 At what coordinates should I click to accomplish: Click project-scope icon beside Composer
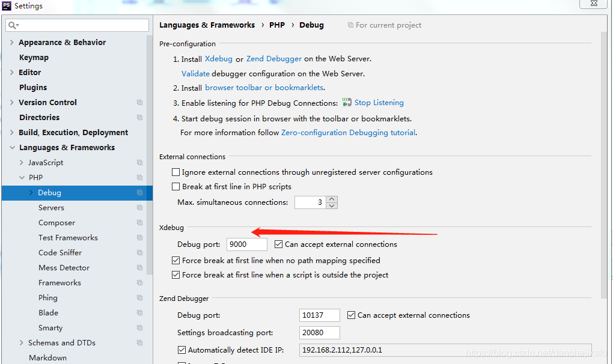[x=139, y=223]
